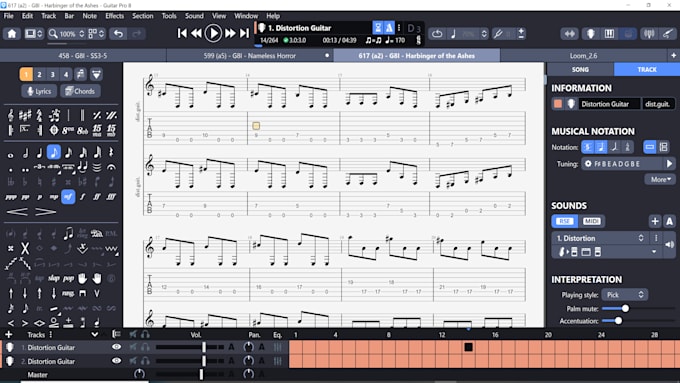Click the undo arrow icon
This screenshot has width=680, height=383.
118,33
